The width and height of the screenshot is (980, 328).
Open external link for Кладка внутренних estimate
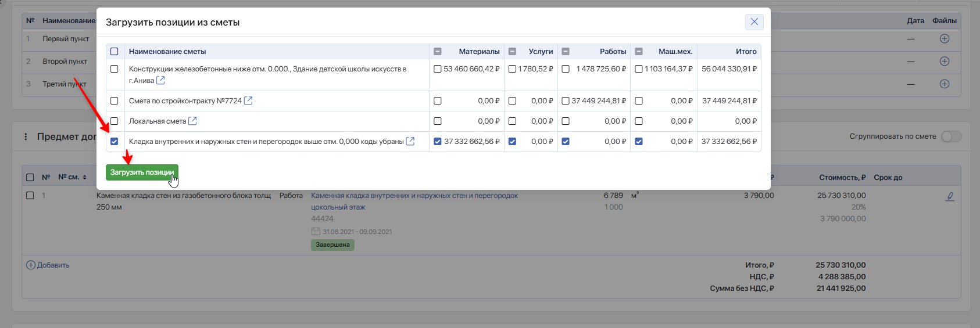coord(410,141)
